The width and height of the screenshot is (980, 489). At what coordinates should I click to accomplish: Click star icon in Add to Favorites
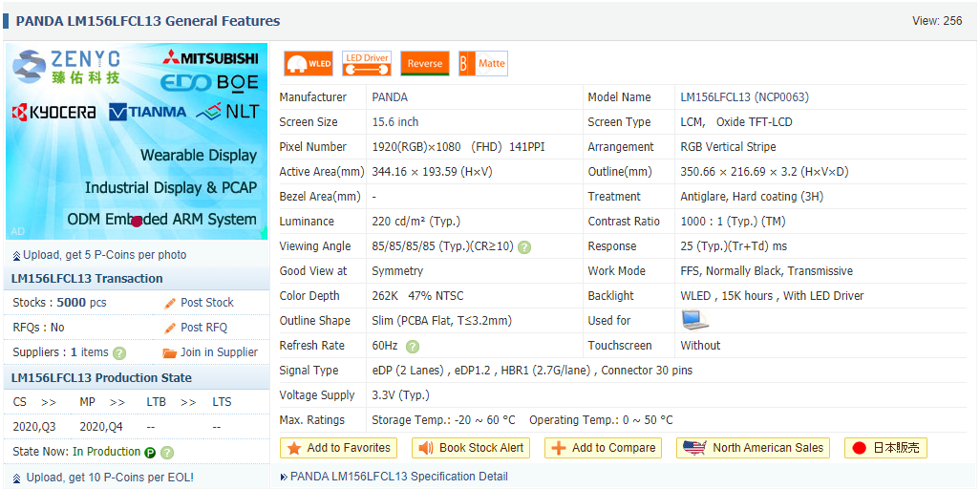click(294, 448)
